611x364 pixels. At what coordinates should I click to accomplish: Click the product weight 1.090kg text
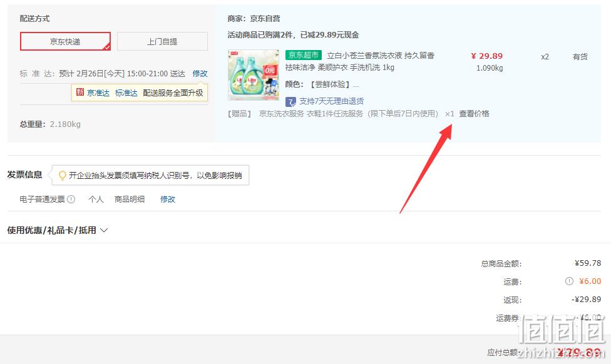[x=490, y=68]
